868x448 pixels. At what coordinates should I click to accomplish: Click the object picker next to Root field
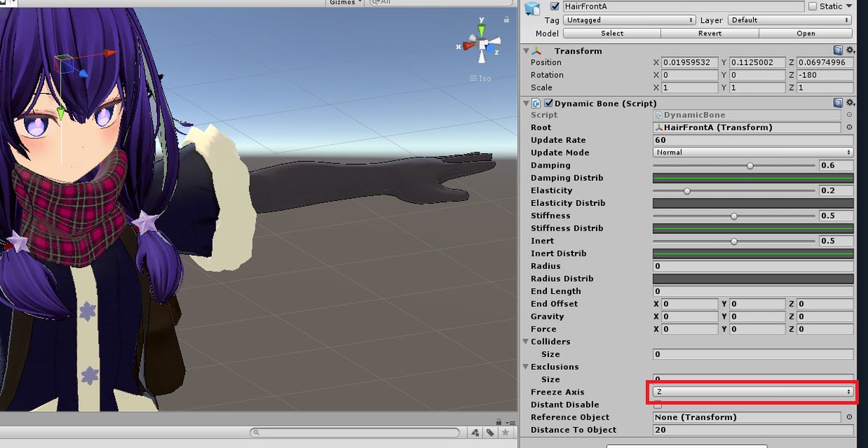(848, 127)
